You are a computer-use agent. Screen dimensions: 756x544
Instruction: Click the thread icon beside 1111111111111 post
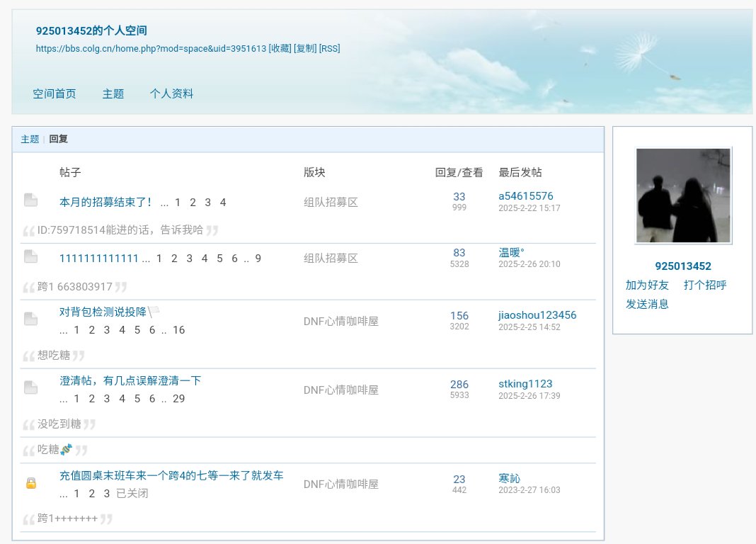31,256
